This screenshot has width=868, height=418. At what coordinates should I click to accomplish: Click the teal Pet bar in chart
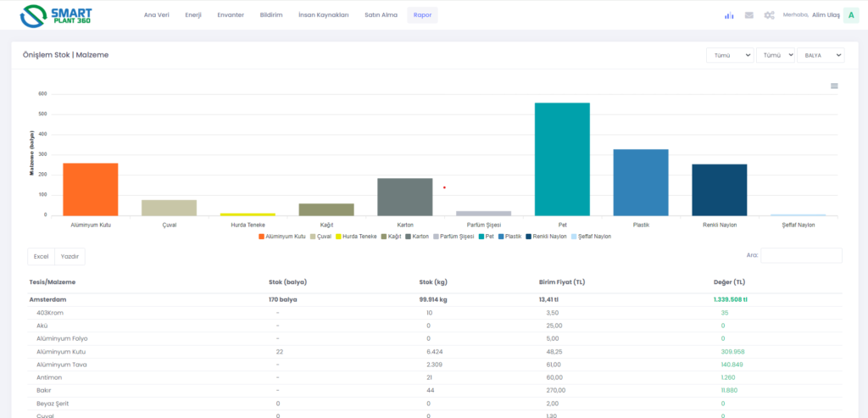[x=562, y=159]
